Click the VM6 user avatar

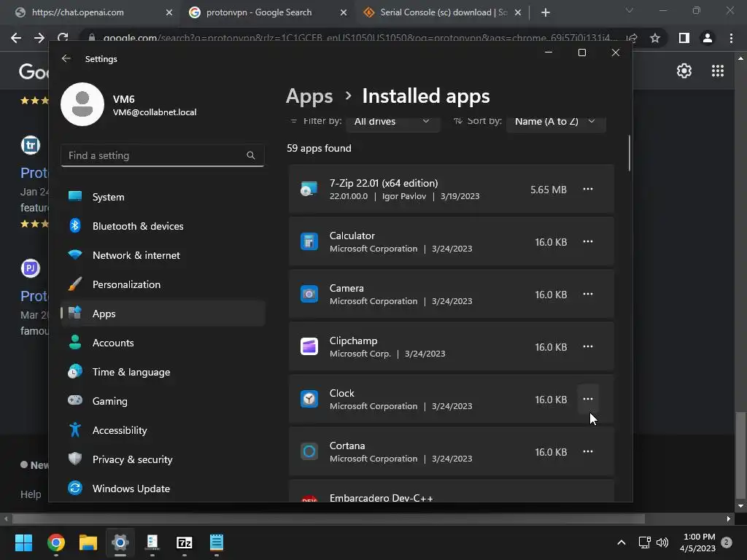pos(82,104)
